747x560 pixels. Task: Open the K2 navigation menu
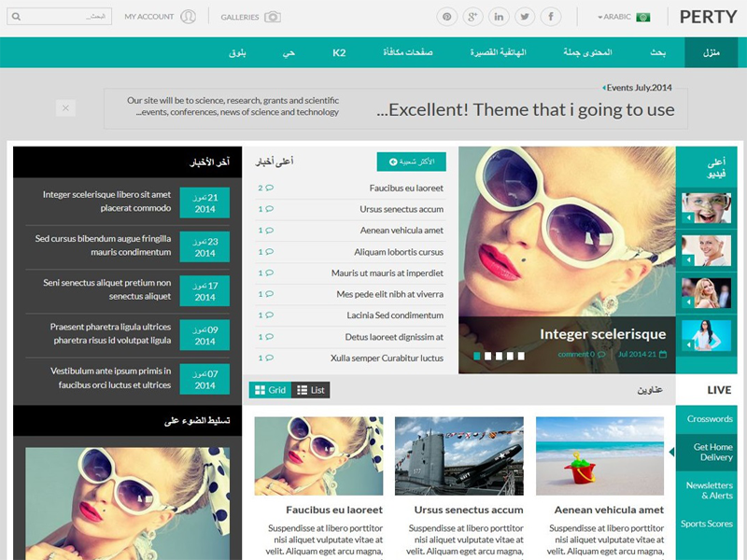(339, 52)
